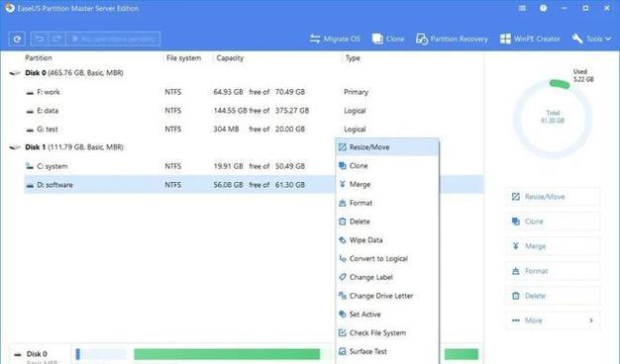Click the Format button in the right panel
Screen dimensions: 620x364
(x=553, y=271)
